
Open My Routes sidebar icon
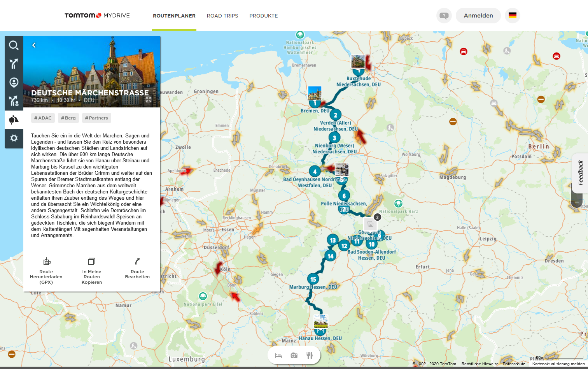pyautogui.click(x=14, y=101)
